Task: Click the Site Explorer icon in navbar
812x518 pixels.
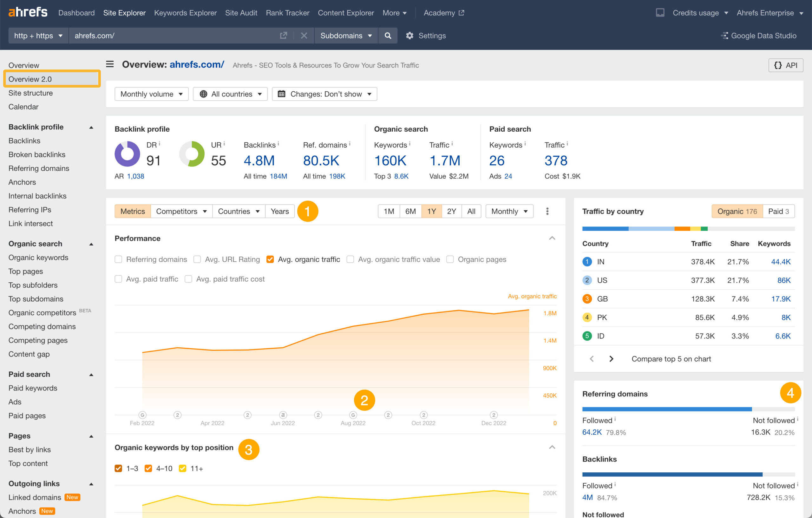Action: point(125,12)
